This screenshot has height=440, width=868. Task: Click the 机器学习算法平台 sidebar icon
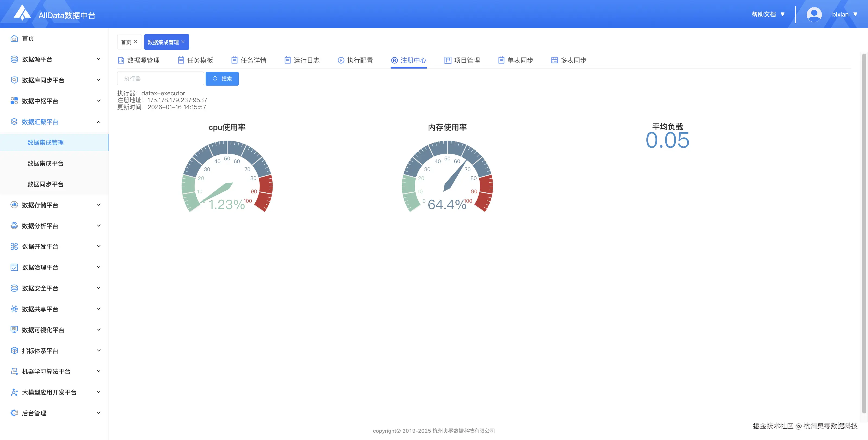click(14, 371)
